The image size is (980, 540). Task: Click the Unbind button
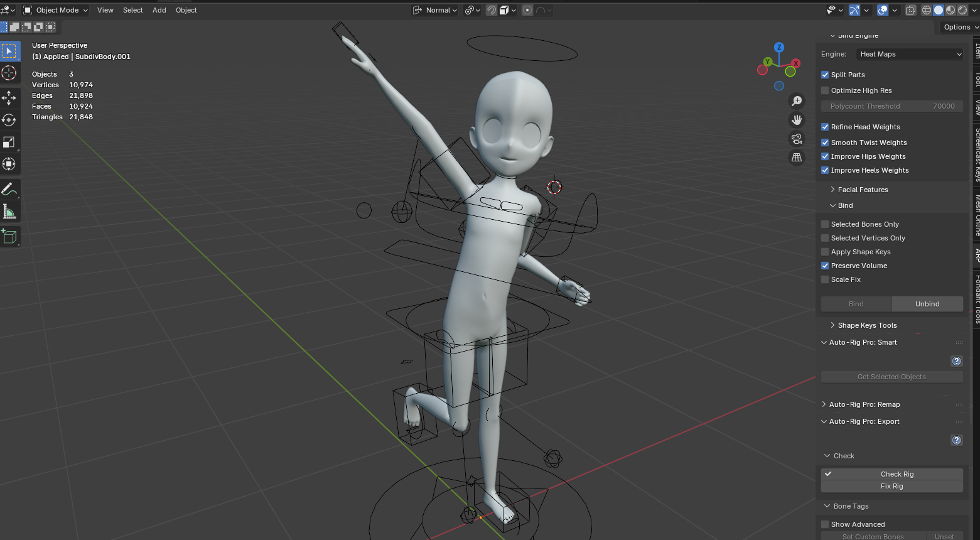(927, 304)
